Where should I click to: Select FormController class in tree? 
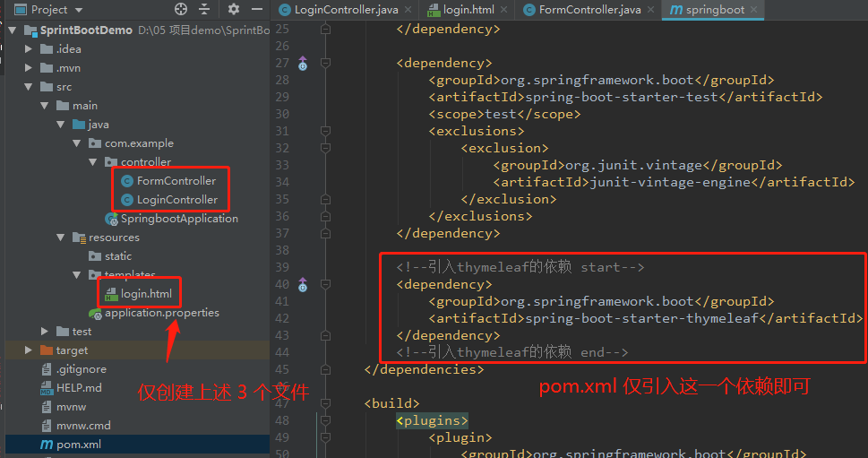[176, 180]
